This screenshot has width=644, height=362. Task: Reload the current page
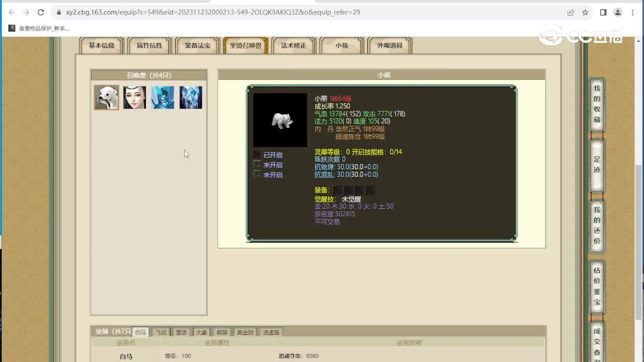point(41,12)
